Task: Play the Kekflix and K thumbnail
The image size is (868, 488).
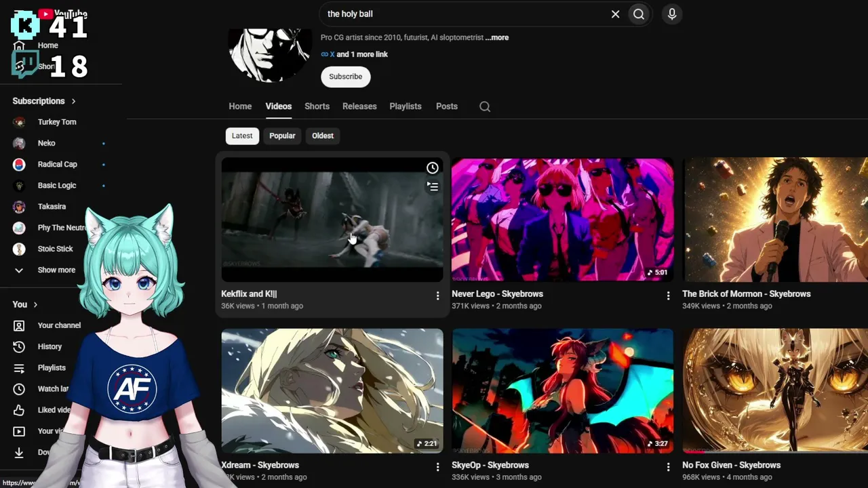Action: pos(332,220)
